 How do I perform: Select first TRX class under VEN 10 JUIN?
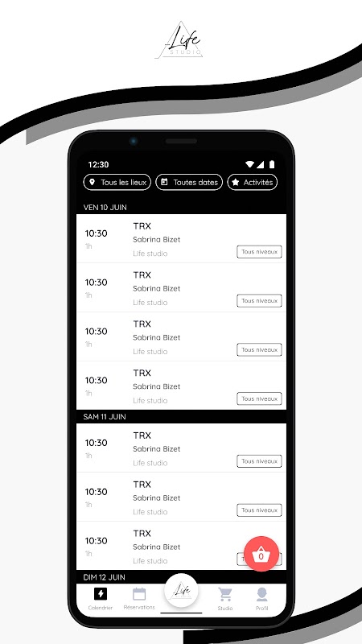coord(182,238)
